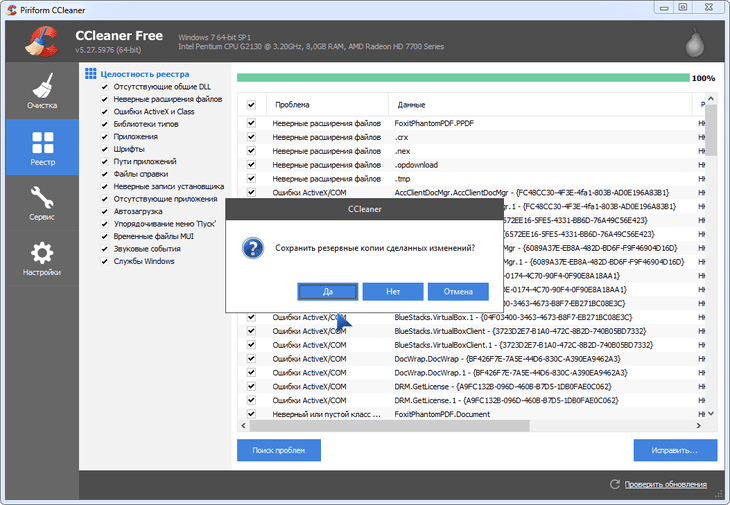Uncheck the .nex row checkbox

pyautogui.click(x=251, y=151)
